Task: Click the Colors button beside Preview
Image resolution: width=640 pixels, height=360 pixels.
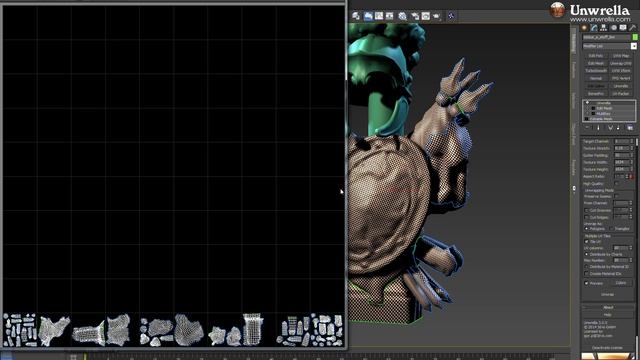Action: pos(620,283)
